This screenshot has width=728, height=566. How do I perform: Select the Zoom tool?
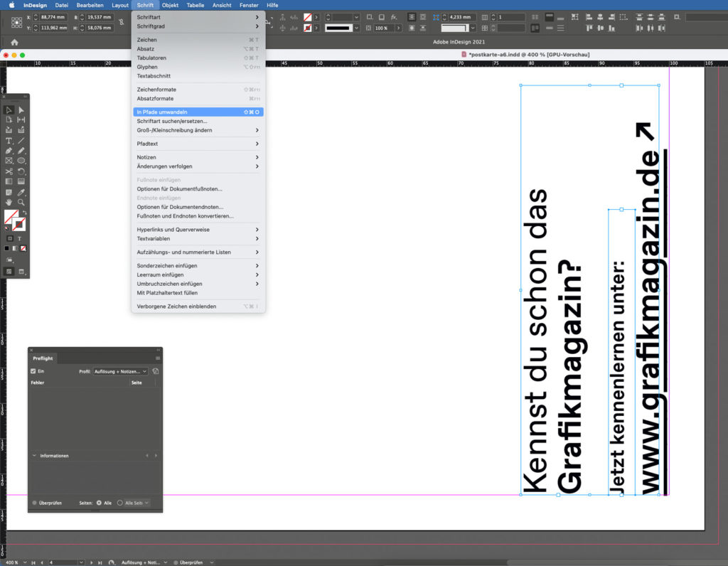point(21,203)
